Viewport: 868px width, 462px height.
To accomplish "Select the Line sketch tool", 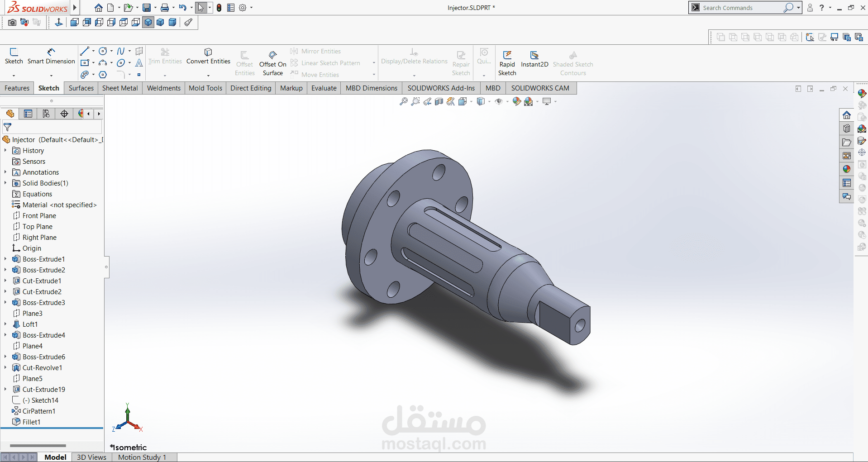I will coord(85,51).
